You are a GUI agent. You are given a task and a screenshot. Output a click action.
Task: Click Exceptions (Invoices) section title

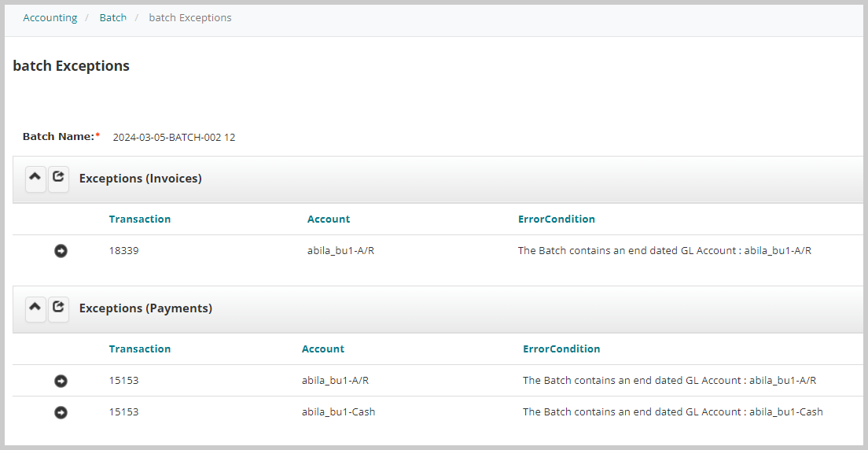tap(140, 179)
